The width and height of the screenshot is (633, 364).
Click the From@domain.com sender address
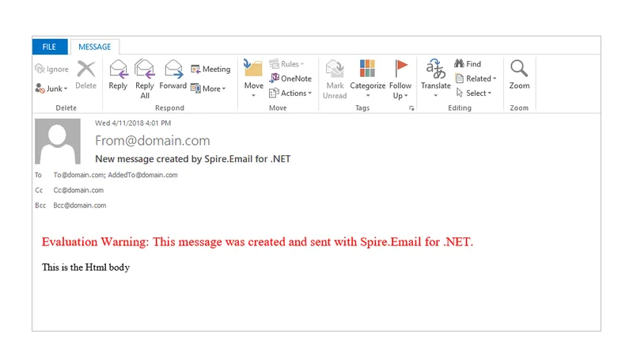click(x=153, y=140)
